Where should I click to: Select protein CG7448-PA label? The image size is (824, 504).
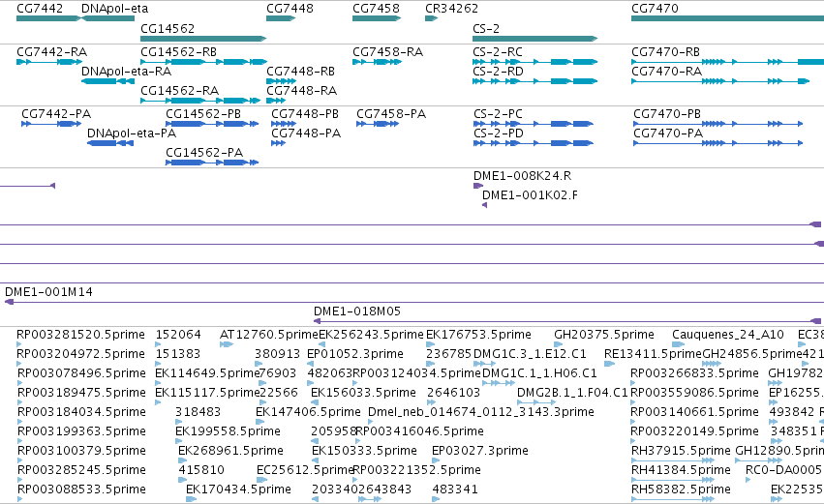[x=306, y=133]
